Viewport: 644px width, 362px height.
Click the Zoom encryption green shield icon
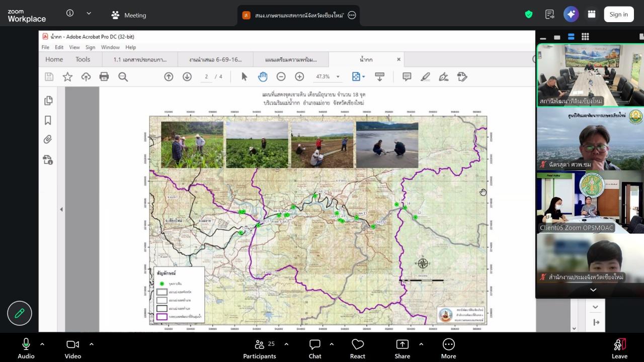529,15
